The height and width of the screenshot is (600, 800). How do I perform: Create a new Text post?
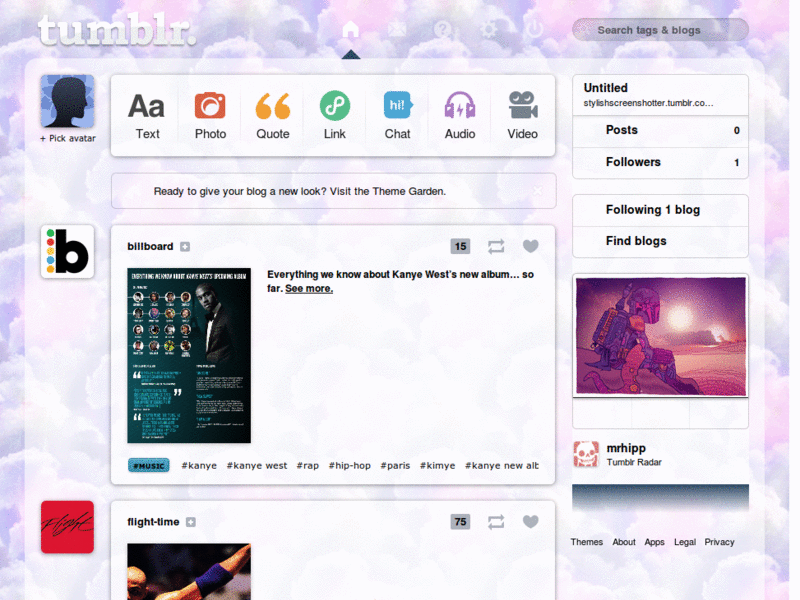pyautogui.click(x=147, y=116)
